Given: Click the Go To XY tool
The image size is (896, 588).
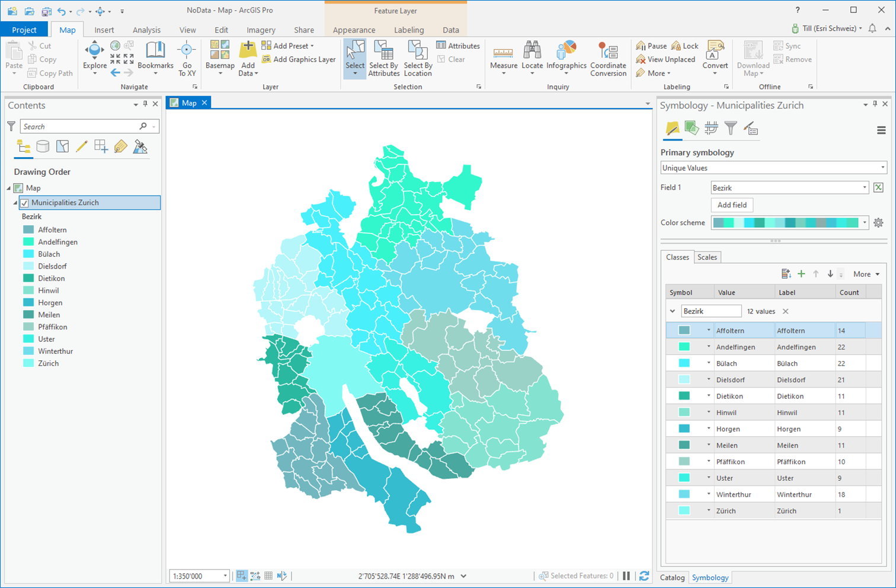Looking at the screenshot, I should tap(187, 58).
